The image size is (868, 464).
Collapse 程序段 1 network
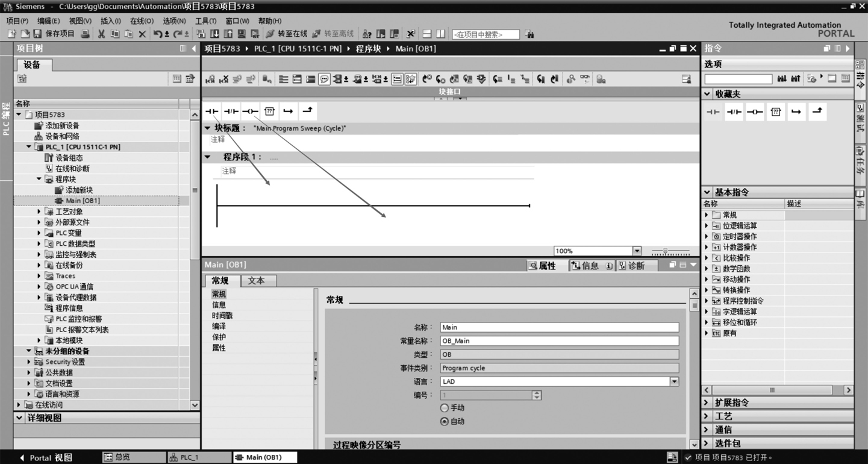pyautogui.click(x=208, y=157)
